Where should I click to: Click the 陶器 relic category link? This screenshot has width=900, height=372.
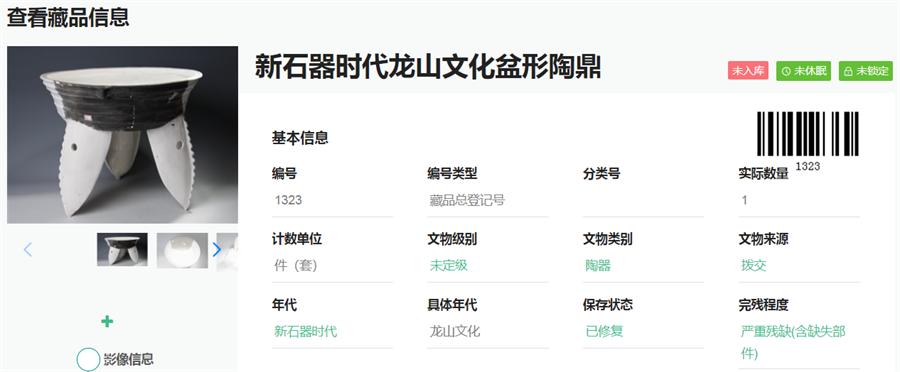[x=598, y=265]
